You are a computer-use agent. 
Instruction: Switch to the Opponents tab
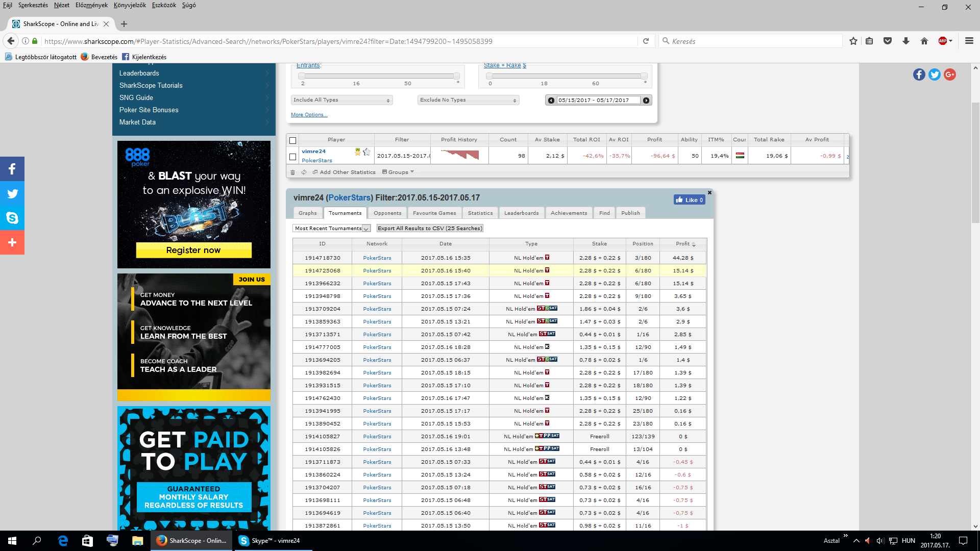coord(387,213)
